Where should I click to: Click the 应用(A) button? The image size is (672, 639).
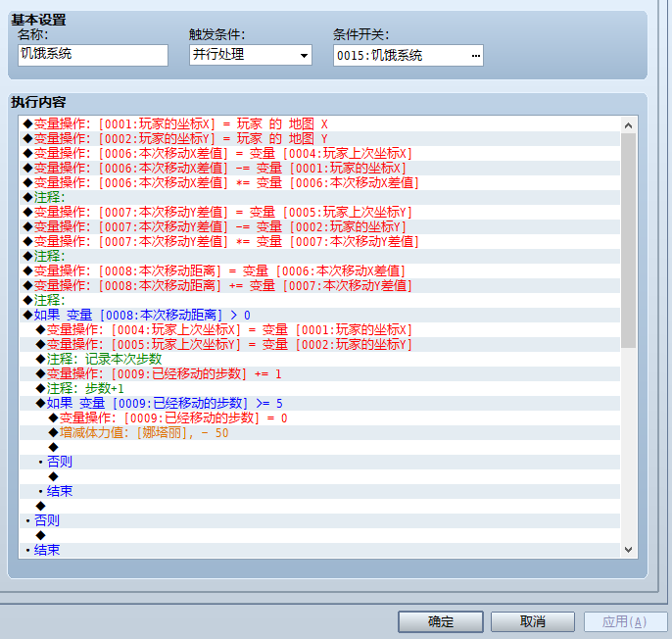(x=624, y=621)
